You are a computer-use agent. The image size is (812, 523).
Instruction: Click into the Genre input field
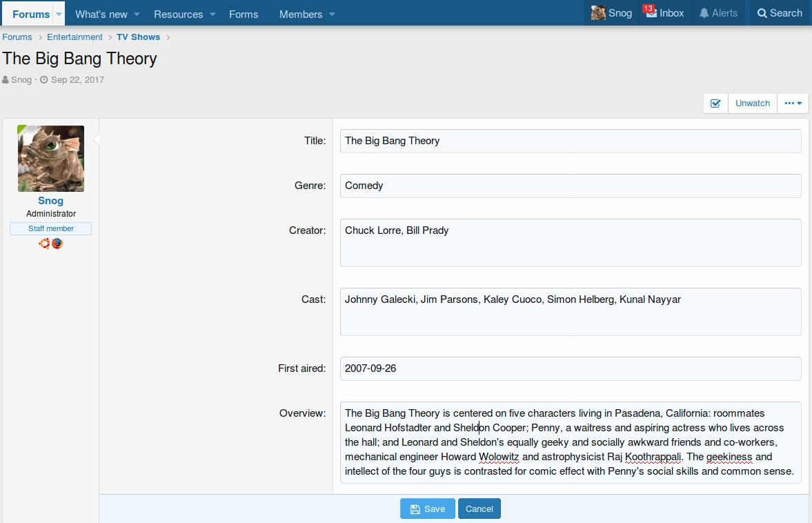pyautogui.click(x=571, y=186)
